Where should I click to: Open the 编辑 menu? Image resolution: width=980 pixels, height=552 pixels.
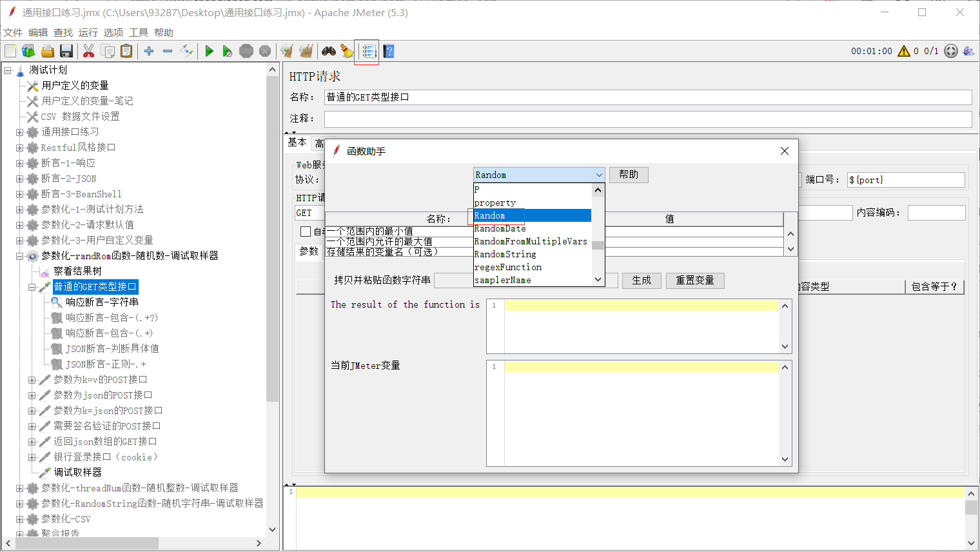38,33
